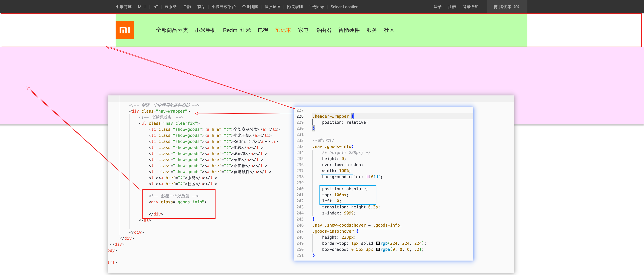Open the 资质证照 link
Image resolution: width=644 pixels, height=275 pixels.
point(272,7)
